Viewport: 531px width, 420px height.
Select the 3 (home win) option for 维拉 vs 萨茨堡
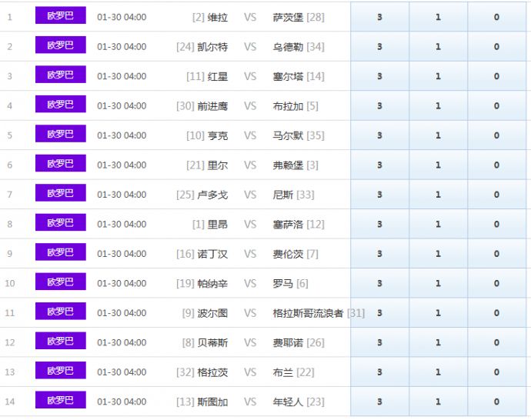[379, 17]
